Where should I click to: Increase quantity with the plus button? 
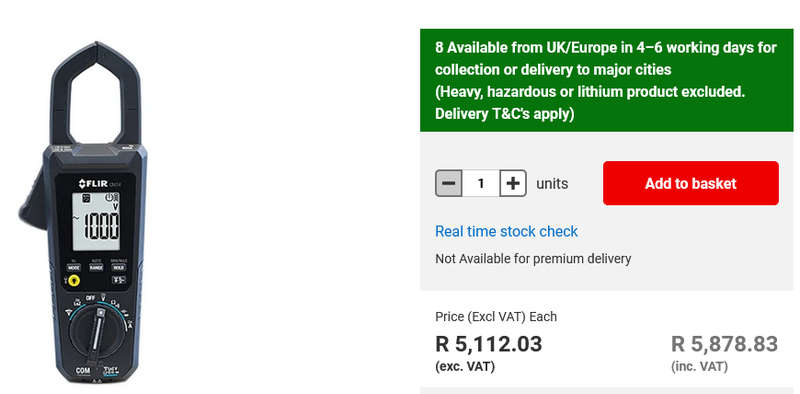[x=513, y=183]
